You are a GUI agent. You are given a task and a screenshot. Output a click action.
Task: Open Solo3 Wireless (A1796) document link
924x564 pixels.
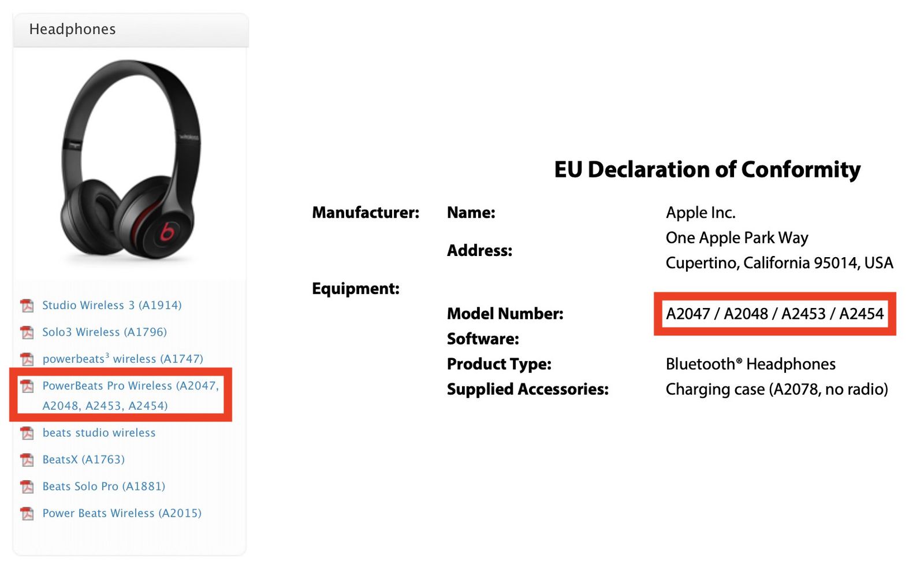click(104, 332)
